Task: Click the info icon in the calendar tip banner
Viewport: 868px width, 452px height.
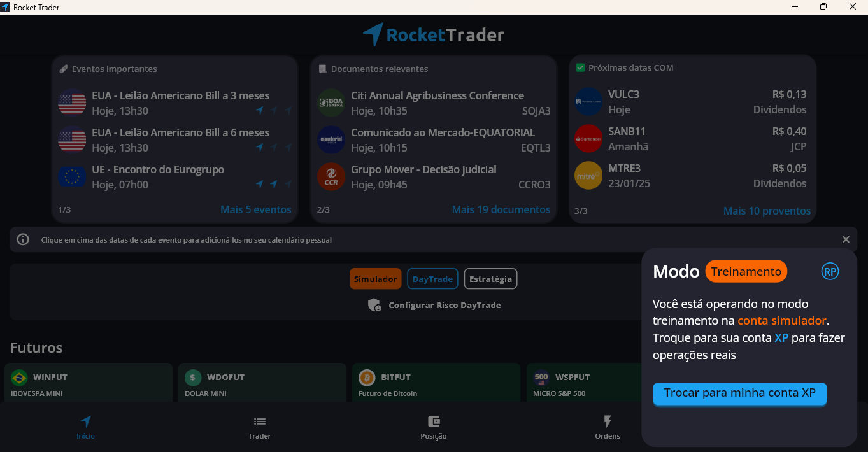Action: click(x=23, y=239)
